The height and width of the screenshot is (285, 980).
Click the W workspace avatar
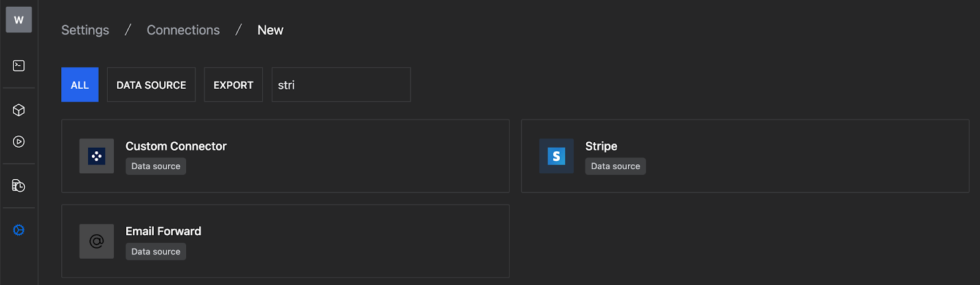click(x=19, y=20)
